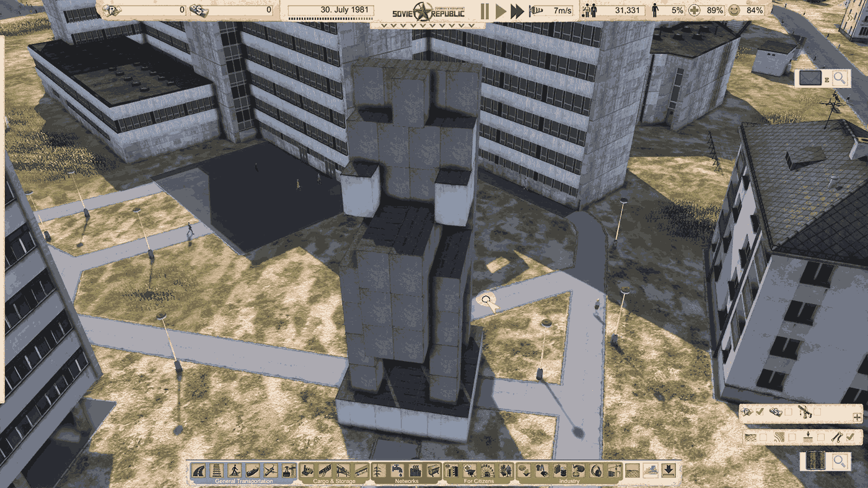The height and width of the screenshot is (488, 868).
Task: Expand the chevron row under Soviet Republic logo
Action: tap(427, 26)
